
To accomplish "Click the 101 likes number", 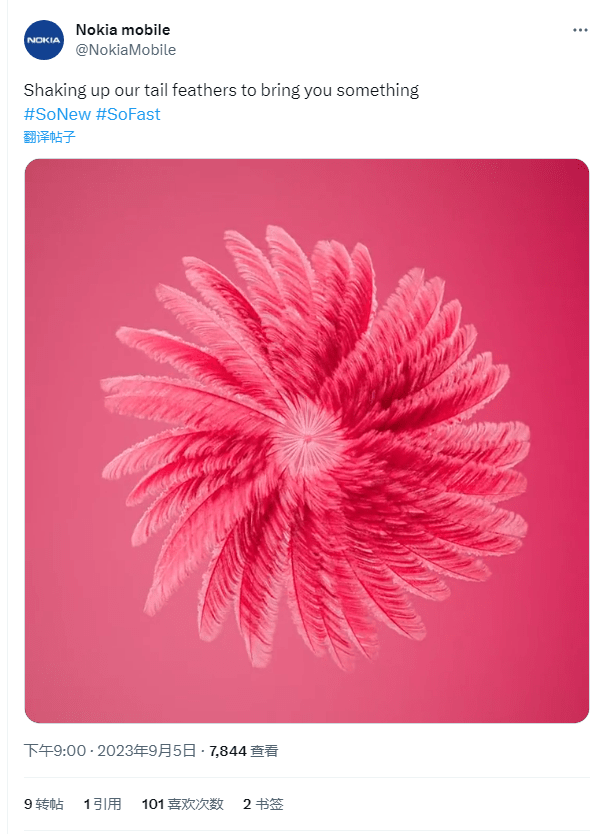I will point(153,804).
